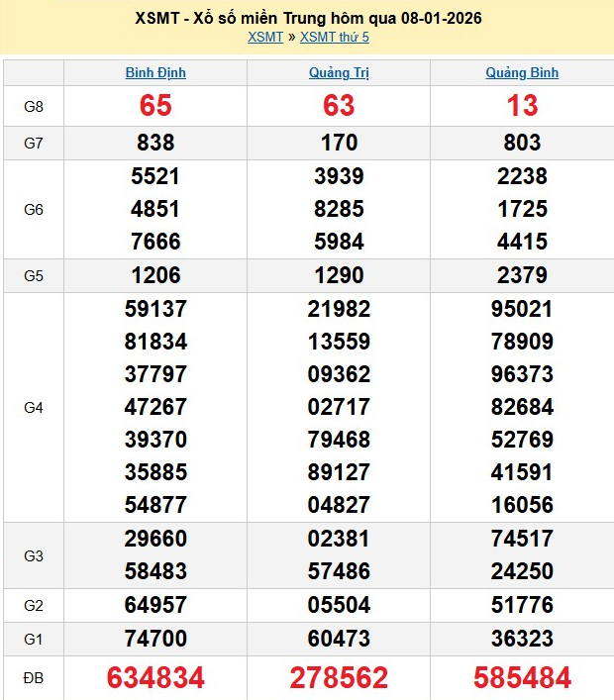The height and width of the screenshot is (700, 614).
Task: Click the G8 number 65
Action: [155, 106]
